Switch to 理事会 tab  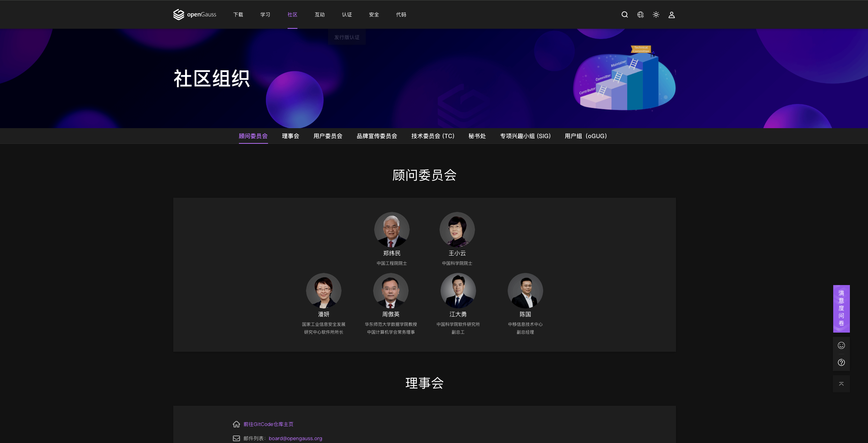[x=290, y=136]
